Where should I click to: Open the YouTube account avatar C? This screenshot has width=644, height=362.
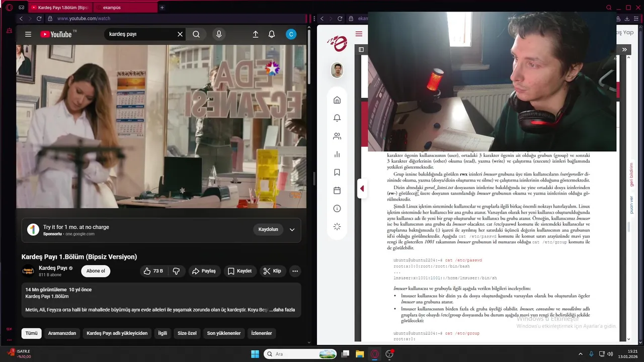coord(291,34)
